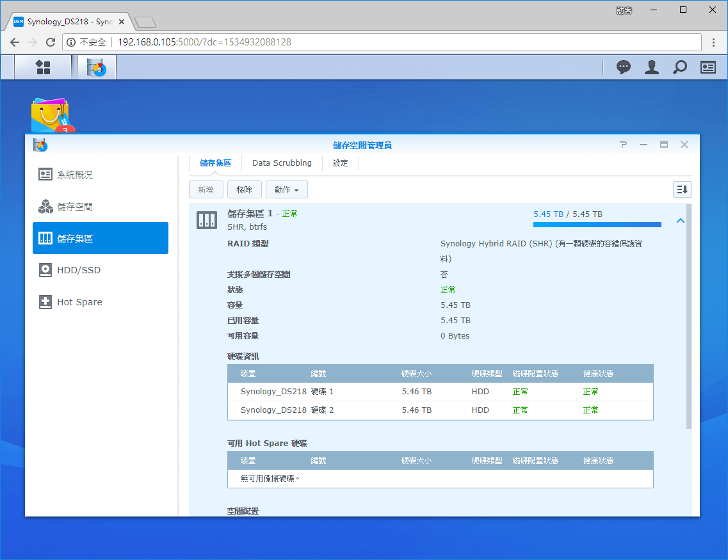
Task: Open Chrome's three-dot menu
Action: (714, 42)
